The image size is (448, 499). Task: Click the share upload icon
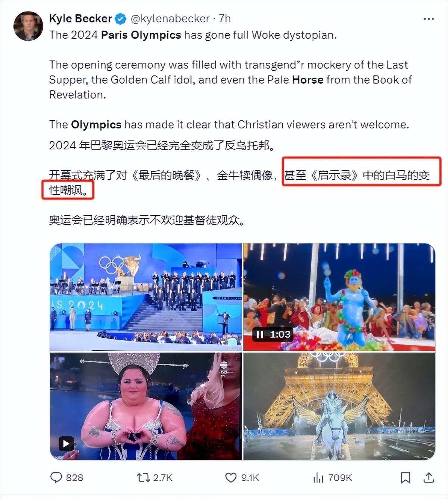[x=429, y=477]
